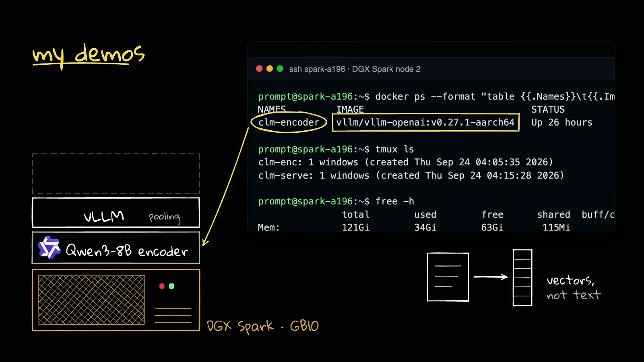Image resolution: width=644 pixels, height=362 pixels.
Task: Click the 'Qwen3-8B encoder' label
Action: pyautogui.click(x=127, y=251)
